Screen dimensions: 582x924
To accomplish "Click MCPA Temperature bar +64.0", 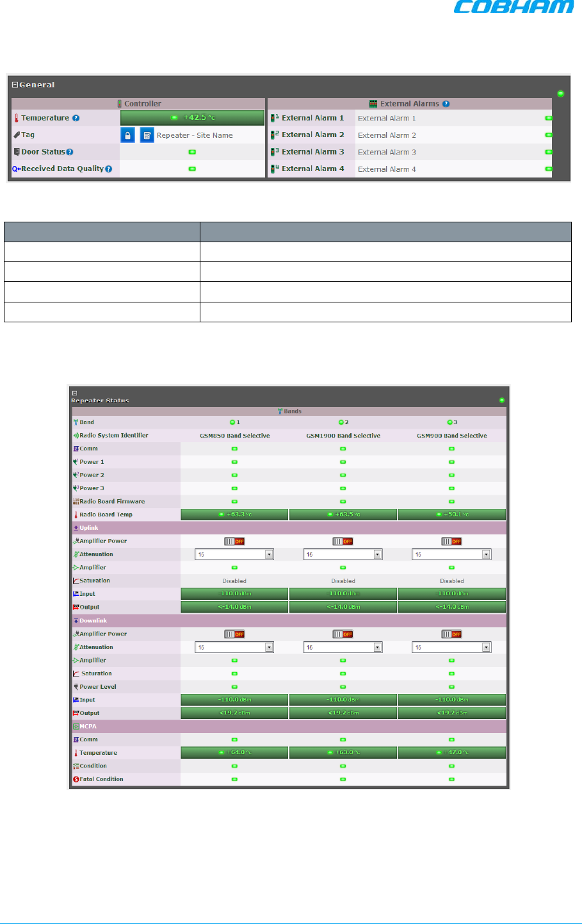I will click(x=234, y=753).
